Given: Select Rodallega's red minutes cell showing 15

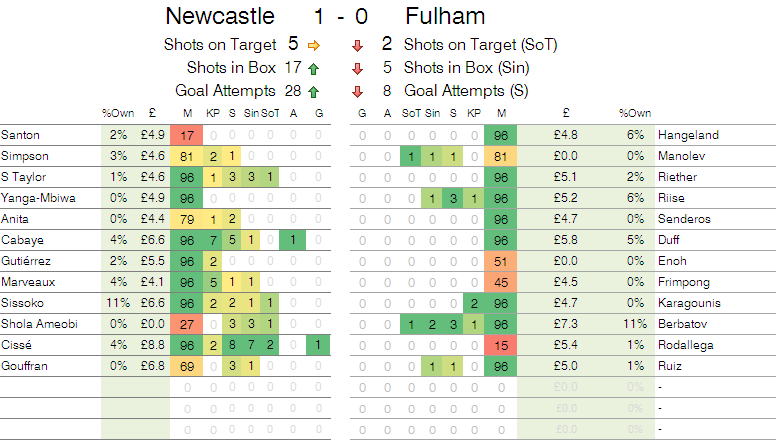Looking at the screenshot, I should [501, 345].
